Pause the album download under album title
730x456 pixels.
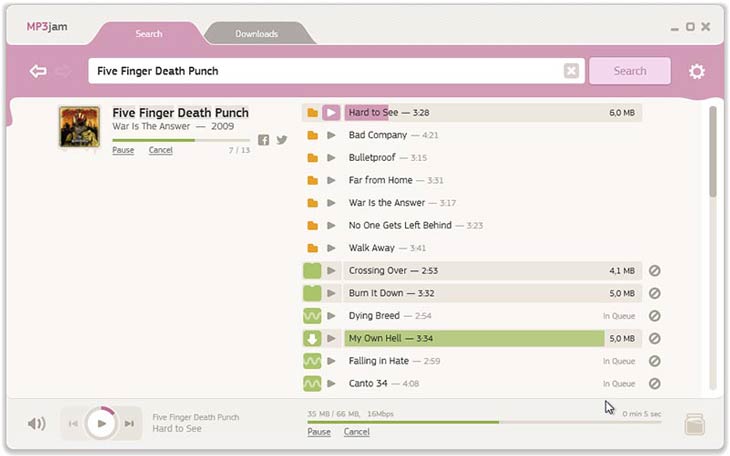[x=123, y=150]
